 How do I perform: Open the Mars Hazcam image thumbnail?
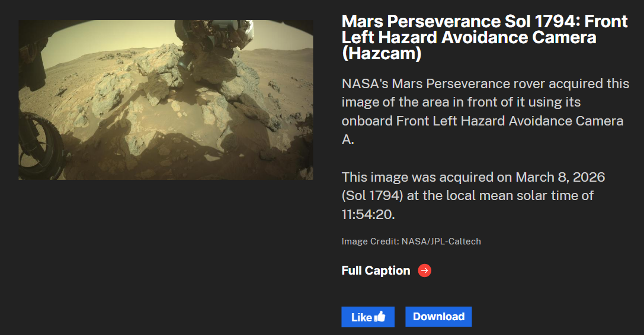(x=166, y=100)
